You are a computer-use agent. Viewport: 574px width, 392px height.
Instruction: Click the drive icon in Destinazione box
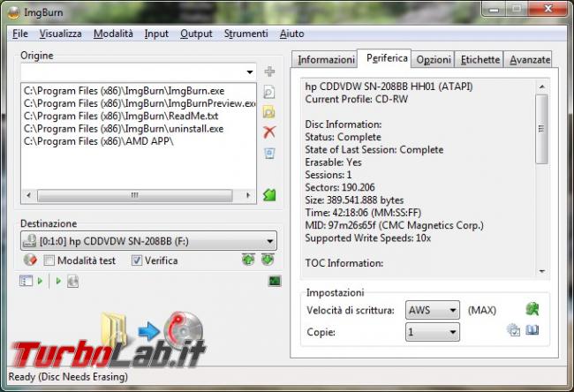30,241
